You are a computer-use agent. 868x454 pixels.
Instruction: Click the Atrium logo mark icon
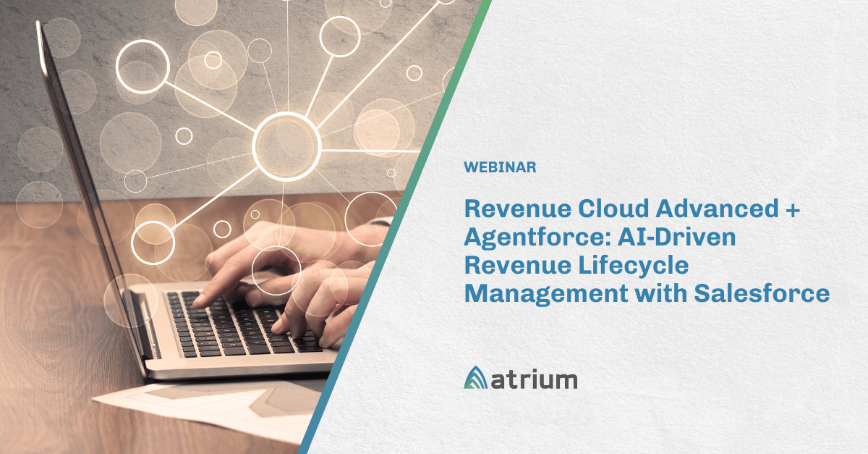tap(476, 378)
